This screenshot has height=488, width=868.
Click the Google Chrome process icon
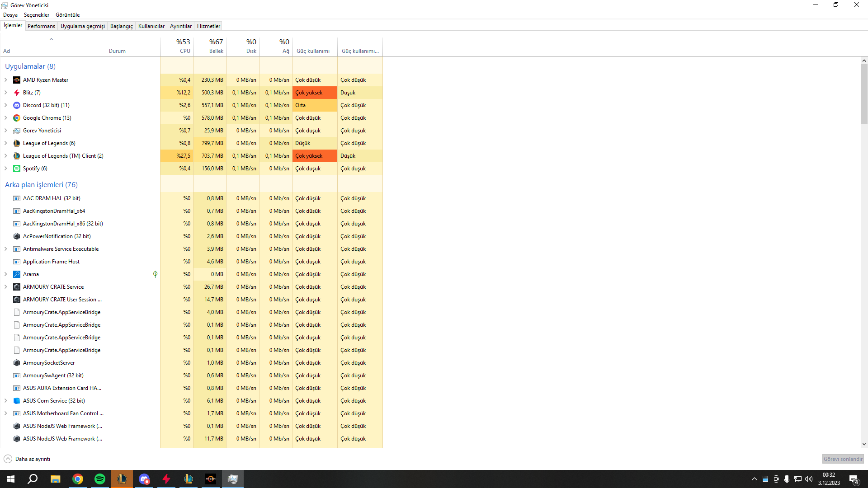(x=17, y=118)
